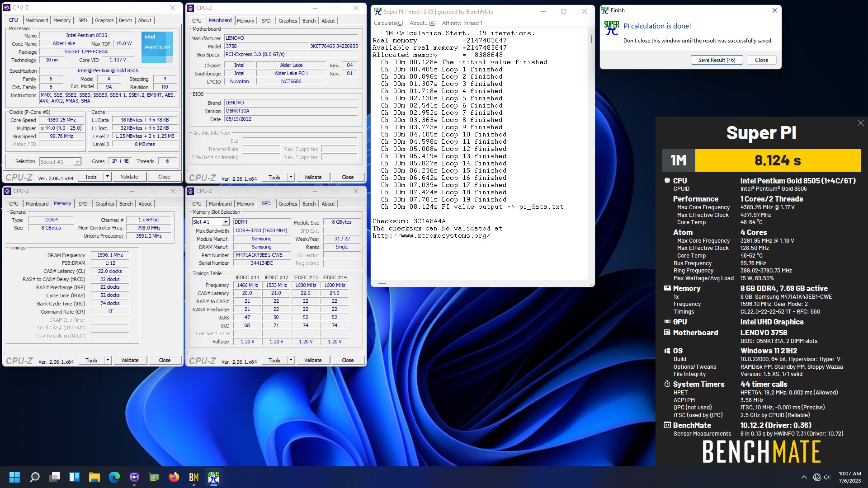Open Super PI taskbar icon
This screenshot has width=868, height=488.
point(214,477)
